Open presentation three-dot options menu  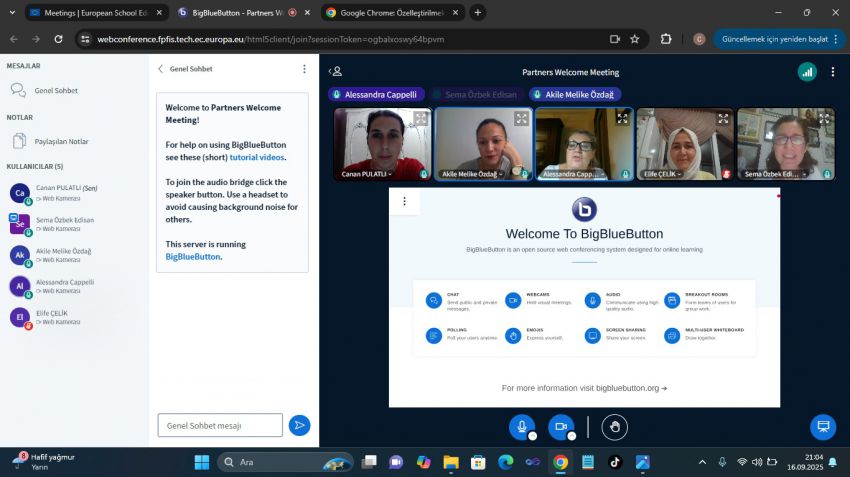coord(404,201)
